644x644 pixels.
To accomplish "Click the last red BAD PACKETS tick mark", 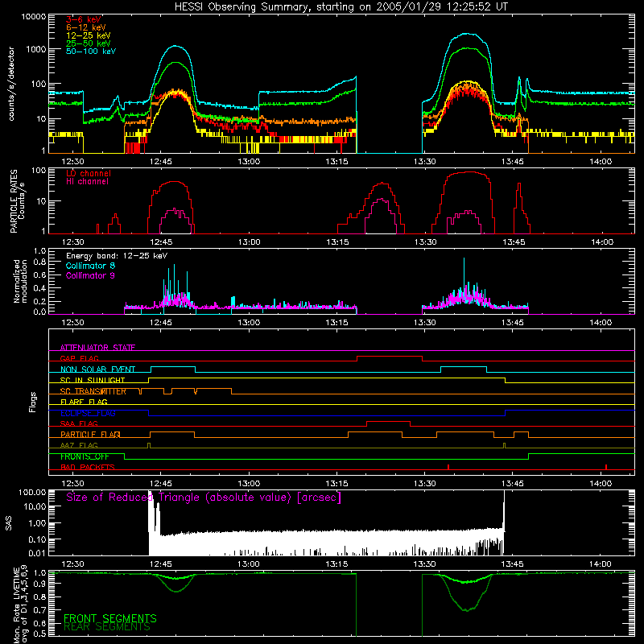I will tap(606, 467).
